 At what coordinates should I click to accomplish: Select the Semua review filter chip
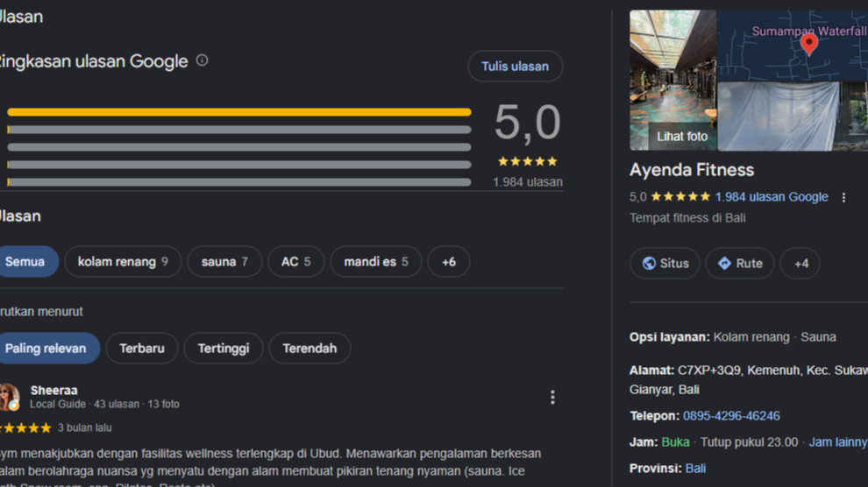point(28,262)
